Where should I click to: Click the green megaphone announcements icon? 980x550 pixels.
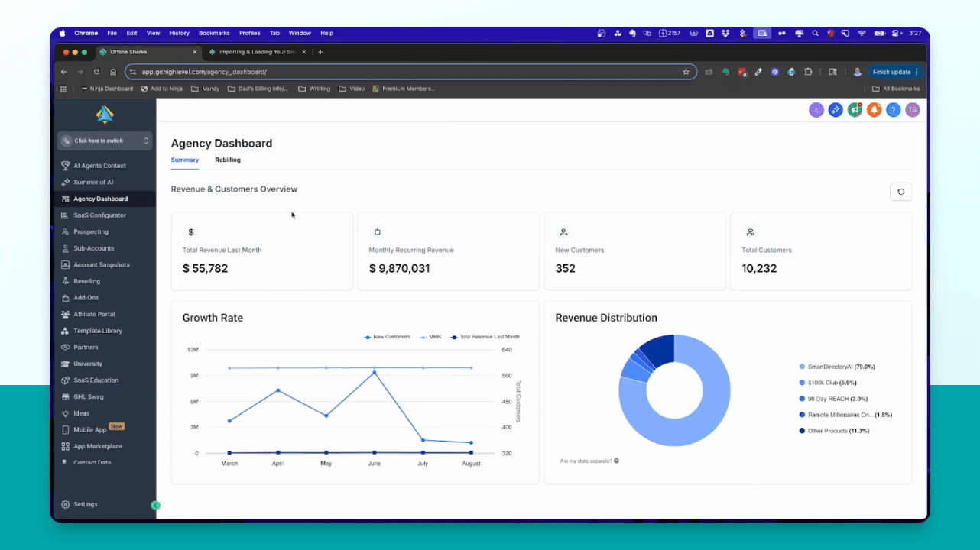coord(855,110)
